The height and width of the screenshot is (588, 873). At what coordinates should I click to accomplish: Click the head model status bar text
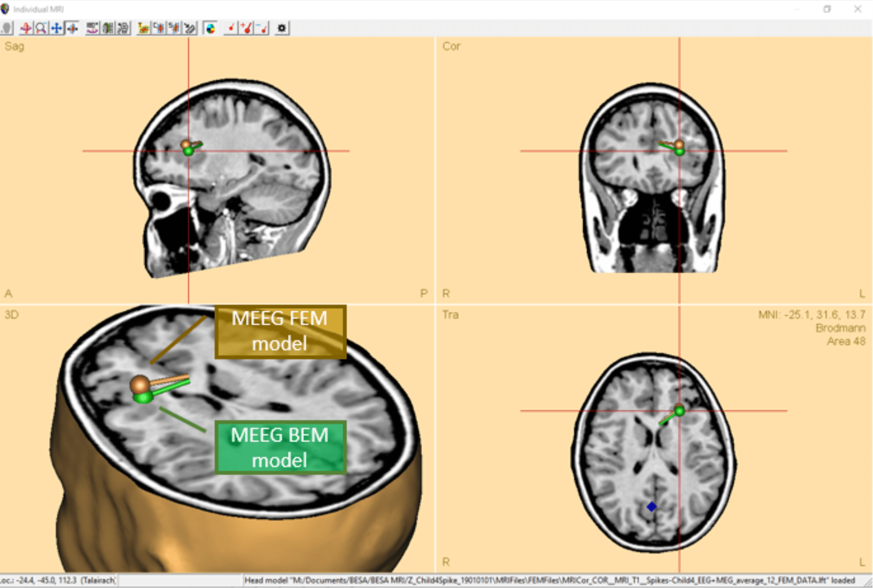coord(549,580)
